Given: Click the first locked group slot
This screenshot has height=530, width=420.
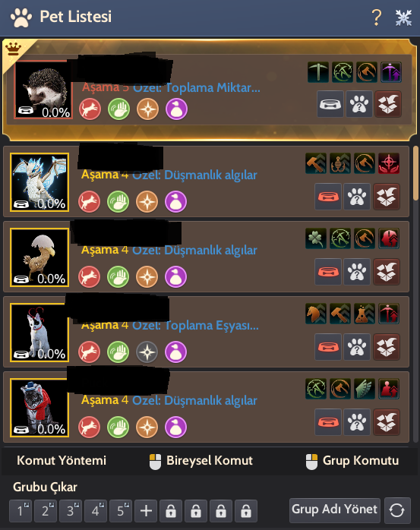Looking at the screenshot, I should tap(171, 511).
